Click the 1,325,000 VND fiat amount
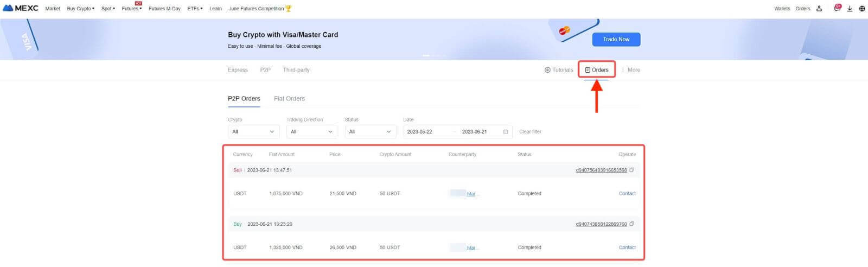 pos(286,247)
